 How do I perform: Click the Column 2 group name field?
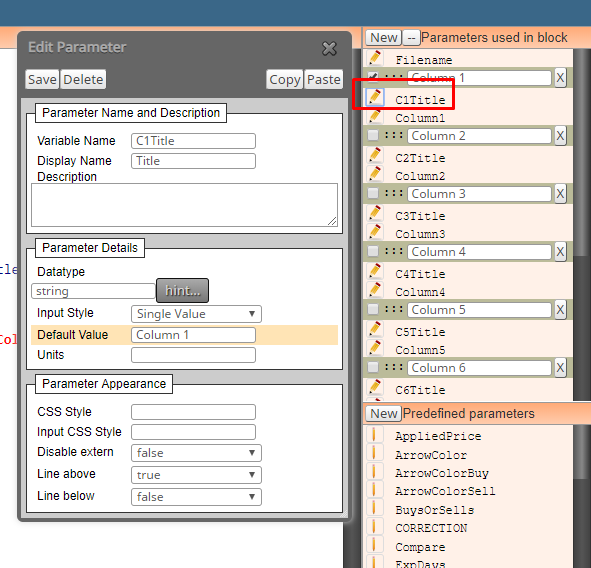479,136
